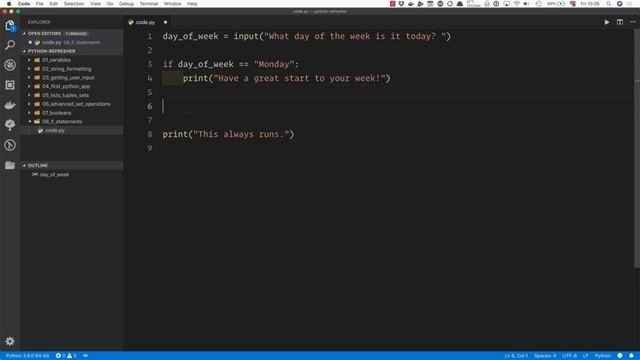
Task: Open the Explorer view in activity bar
Action: [x=10, y=26]
